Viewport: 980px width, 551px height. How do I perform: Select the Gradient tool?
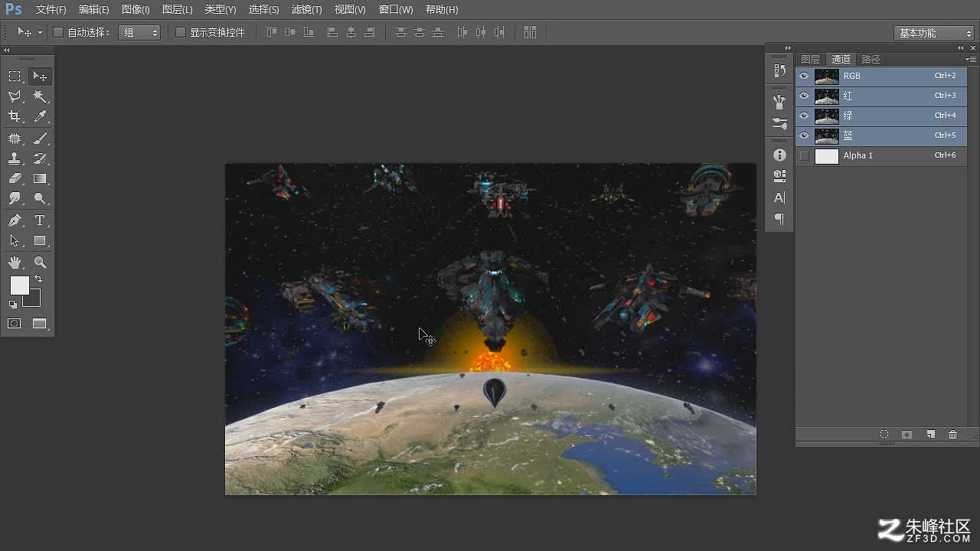40,178
